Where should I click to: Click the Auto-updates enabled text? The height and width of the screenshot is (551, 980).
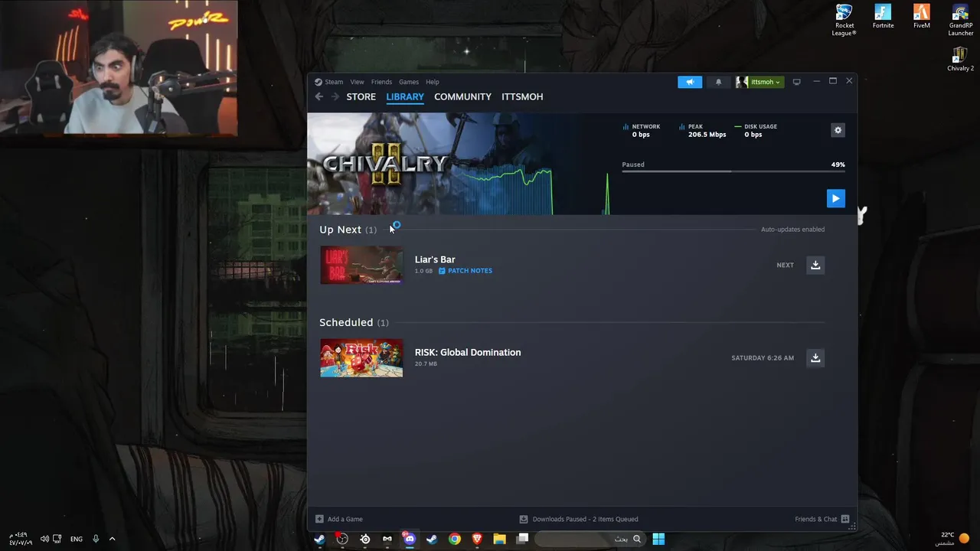coord(792,230)
